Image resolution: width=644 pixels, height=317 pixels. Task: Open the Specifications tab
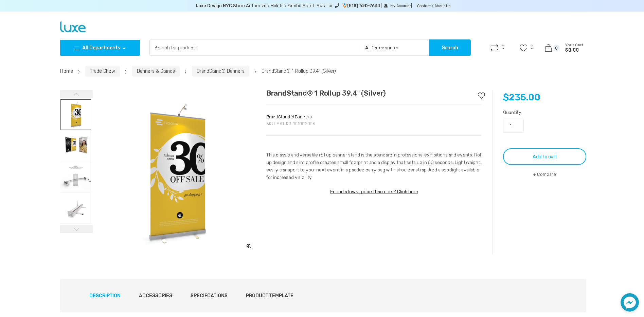pos(209,296)
